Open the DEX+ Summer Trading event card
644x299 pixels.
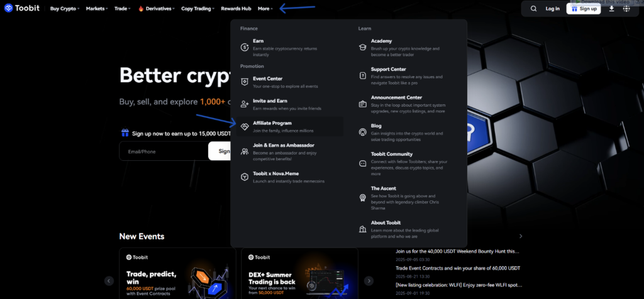click(x=299, y=273)
